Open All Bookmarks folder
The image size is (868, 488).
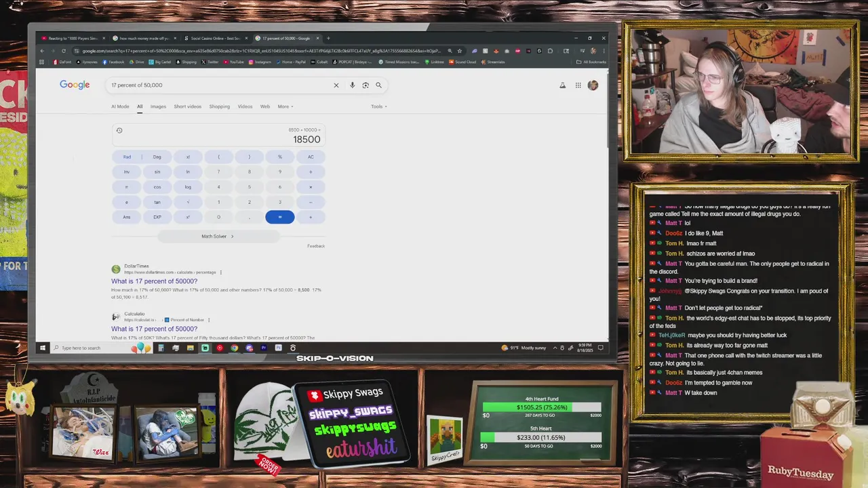[x=591, y=62]
